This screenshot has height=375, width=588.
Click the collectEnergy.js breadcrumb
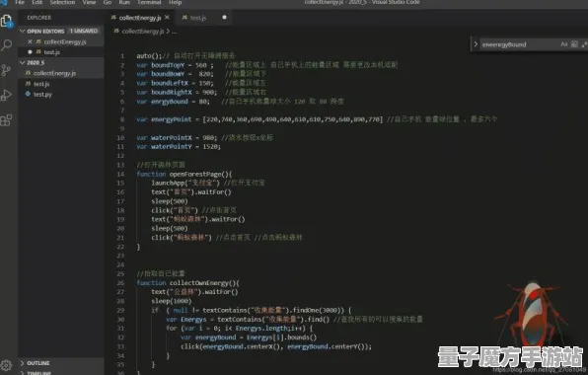click(x=143, y=32)
